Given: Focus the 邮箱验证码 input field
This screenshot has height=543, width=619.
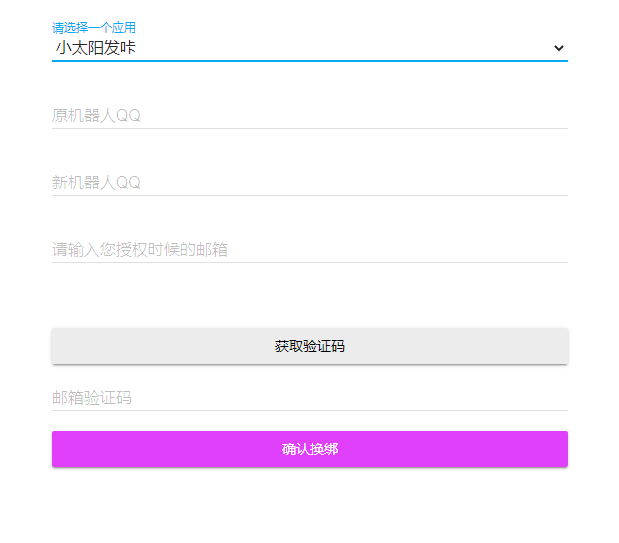Looking at the screenshot, I should tap(309, 397).
